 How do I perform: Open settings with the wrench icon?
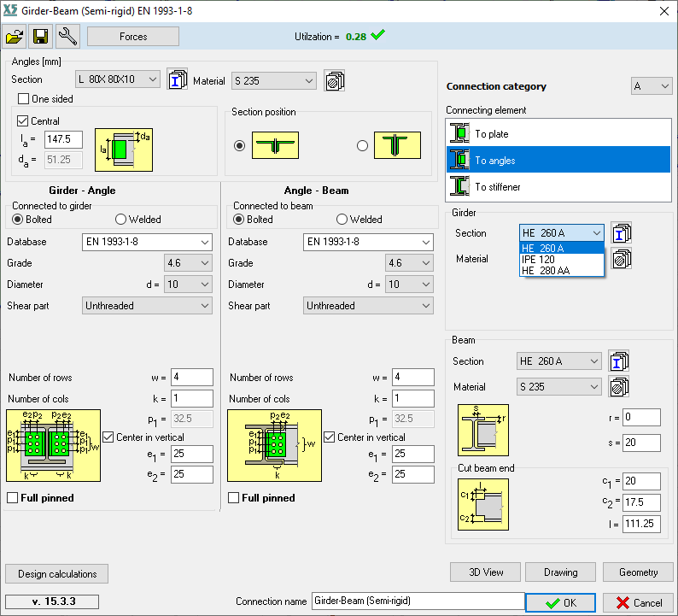[x=67, y=37]
